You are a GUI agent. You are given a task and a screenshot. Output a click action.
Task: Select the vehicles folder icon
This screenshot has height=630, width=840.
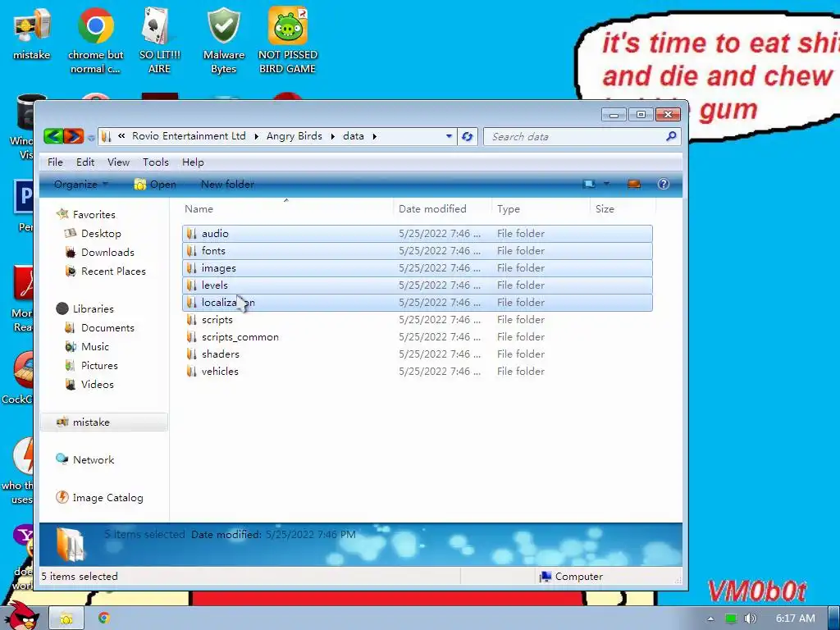coord(191,372)
